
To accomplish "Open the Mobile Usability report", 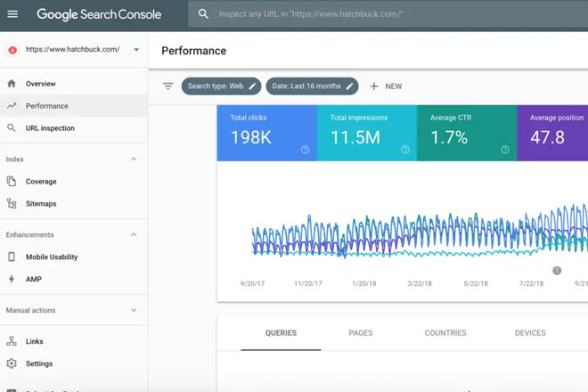I will tap(52, 257).
